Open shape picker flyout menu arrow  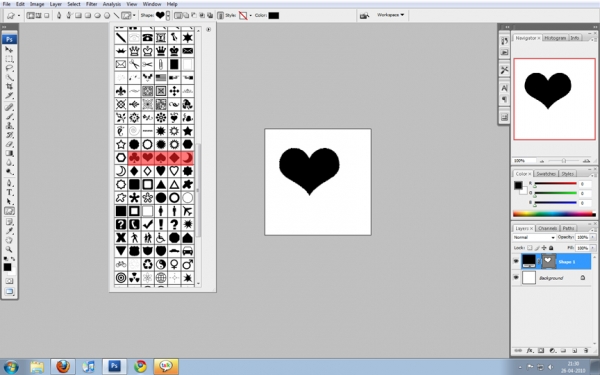pos(209,29)
